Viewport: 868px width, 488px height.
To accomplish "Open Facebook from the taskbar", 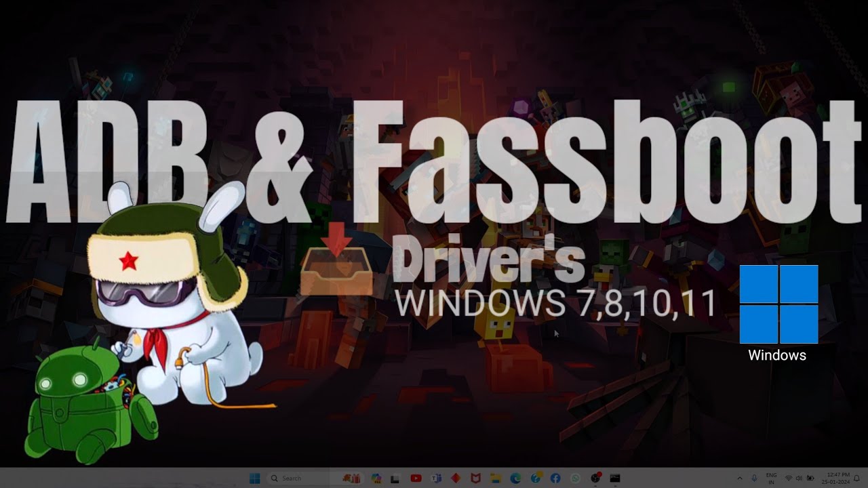I will pyautogui.click(x=555, y=479).
